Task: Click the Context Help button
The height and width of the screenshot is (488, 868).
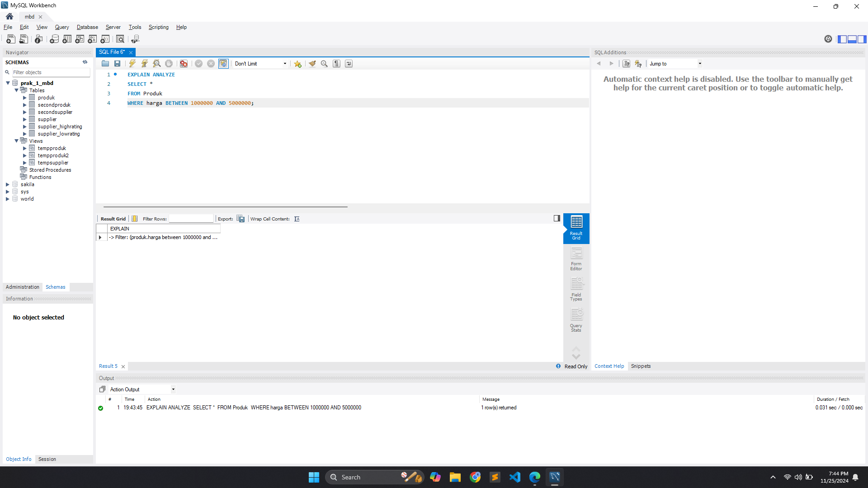Action: point(609,366)
